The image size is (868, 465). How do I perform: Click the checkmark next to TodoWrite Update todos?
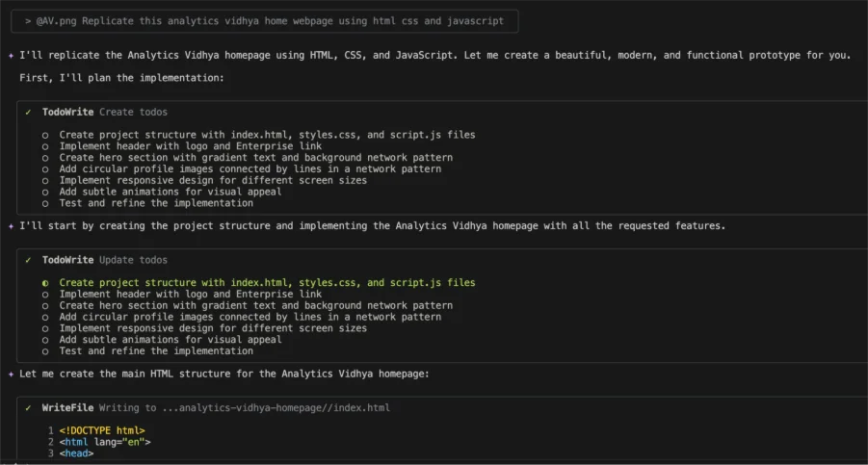[x=29, y=260]
